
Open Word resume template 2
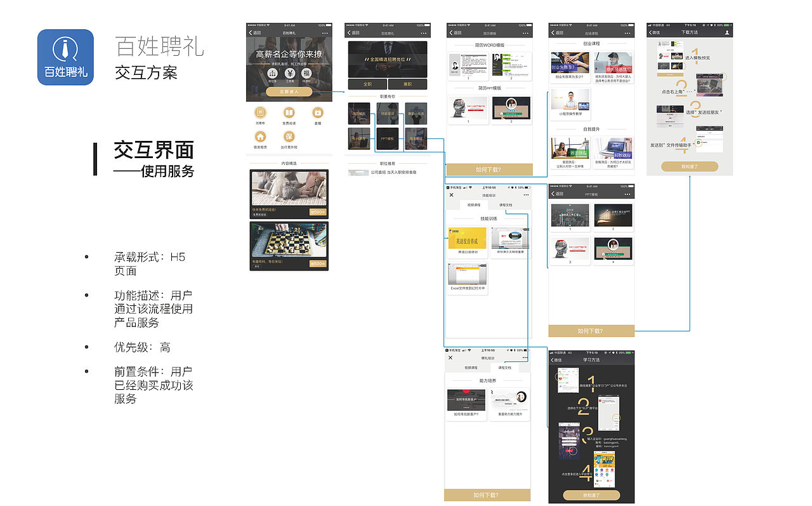pyautogui.click(x=511, y=67)
